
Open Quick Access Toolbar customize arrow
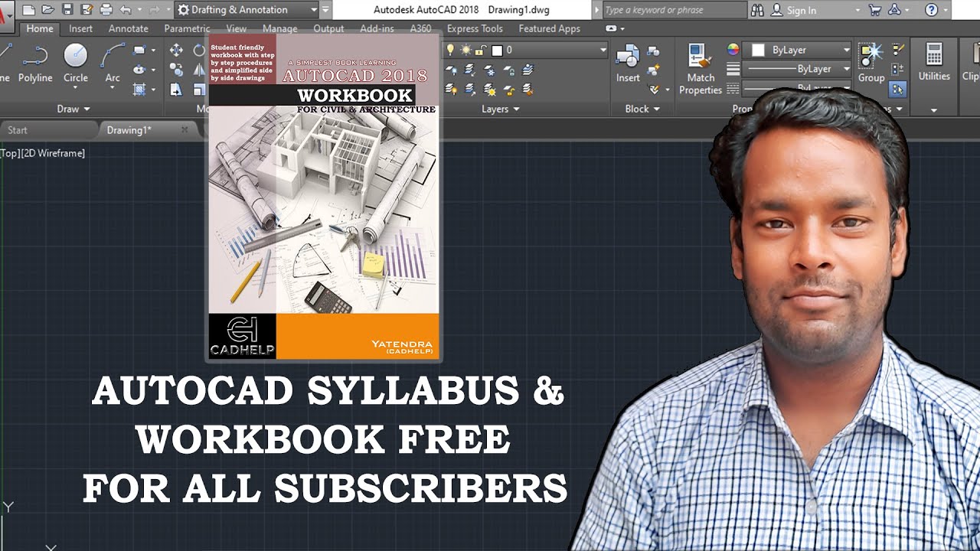pos(326,10)
